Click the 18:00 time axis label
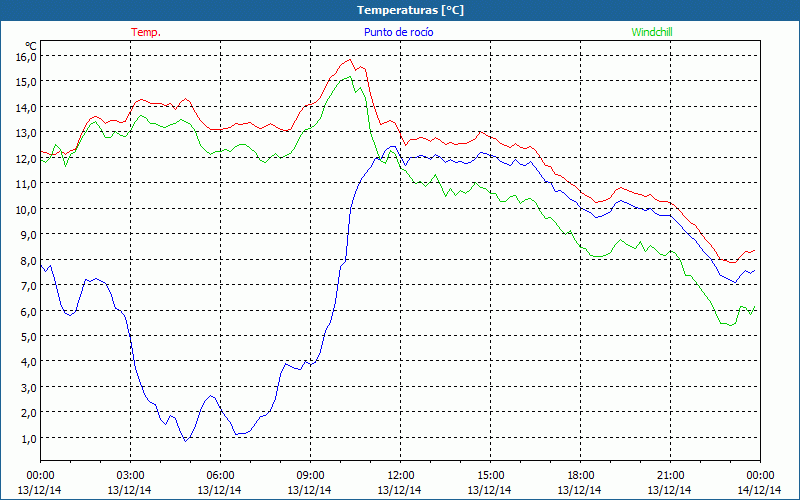Image resolution: width=800 pixels, height=500 pixels. (580, 476)
